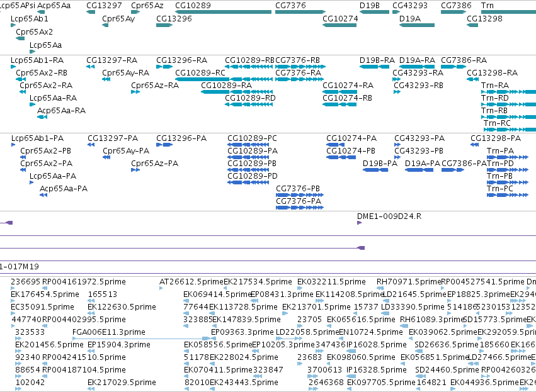The height and width of the screenshot is (392, 536).
Task: Select the CG7386 gene label
Action: [456, 6]
